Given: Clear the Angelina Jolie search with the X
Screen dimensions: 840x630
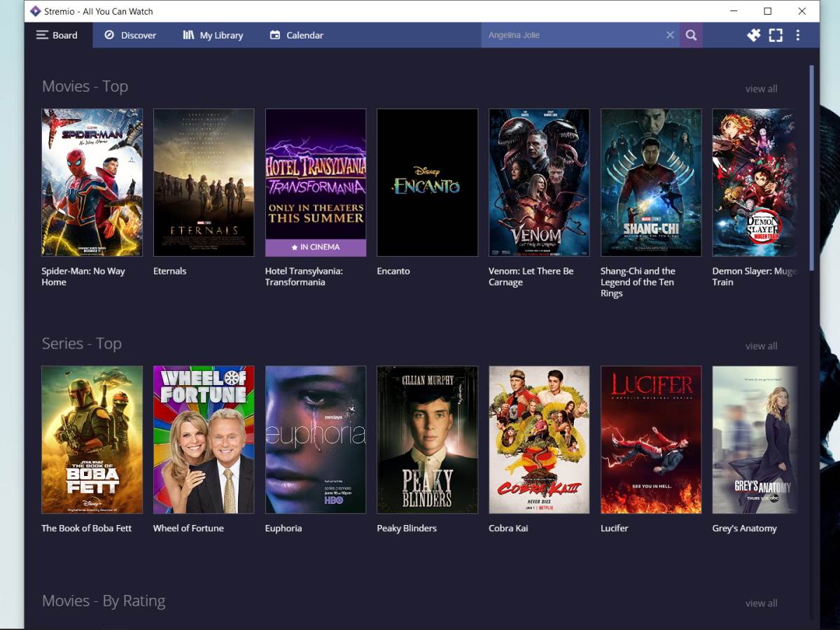Looking at the screenshot, I should [x=670, y=34].
